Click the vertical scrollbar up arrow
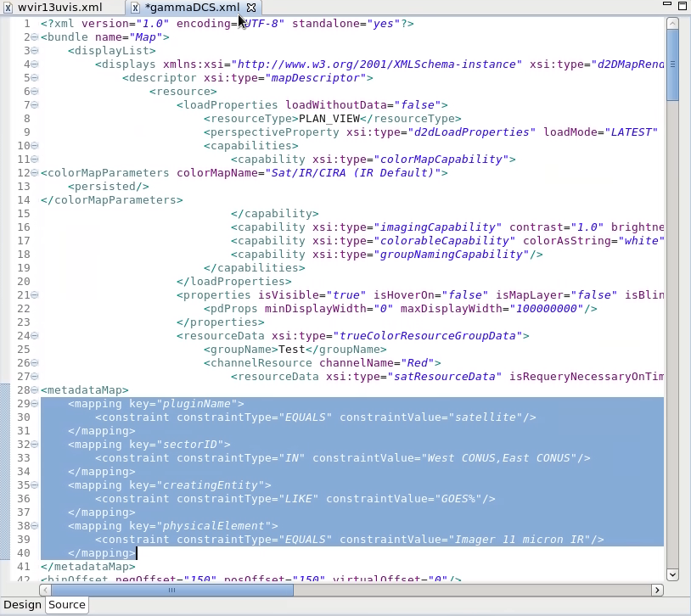The height and width of the screenshot is (616, 691). pos(672,24)
